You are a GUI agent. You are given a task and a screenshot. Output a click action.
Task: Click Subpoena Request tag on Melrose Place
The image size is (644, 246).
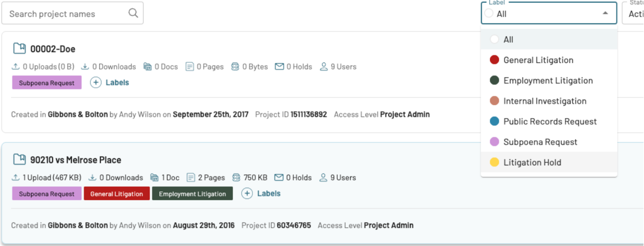tap(47, 194)
